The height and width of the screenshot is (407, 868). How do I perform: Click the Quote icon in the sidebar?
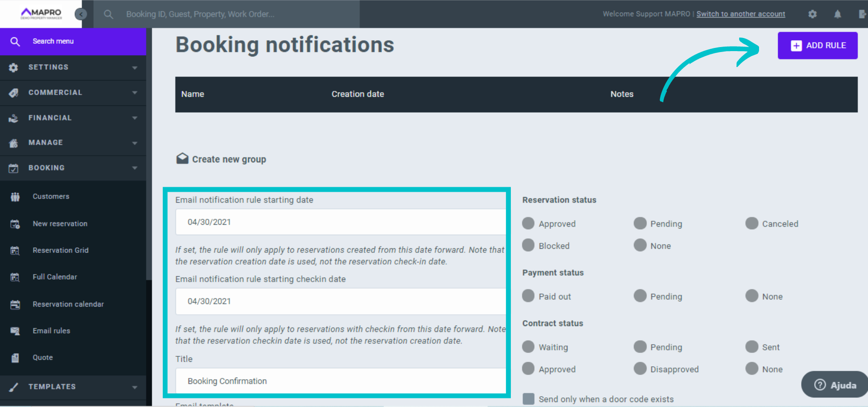pyautogui.click(x=15, y=358)
